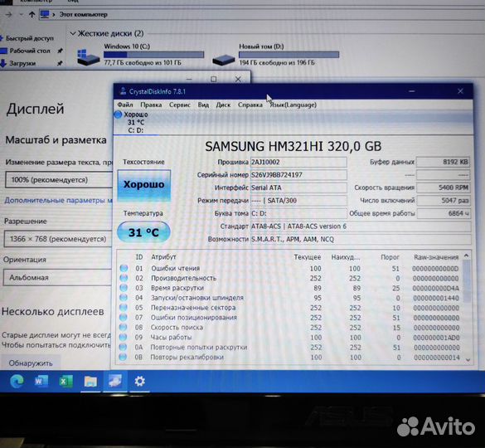Viewport: 485px width, 448px height.
Task: Open the Альбомная orientation dropdown
Action: tap(57, 277)
